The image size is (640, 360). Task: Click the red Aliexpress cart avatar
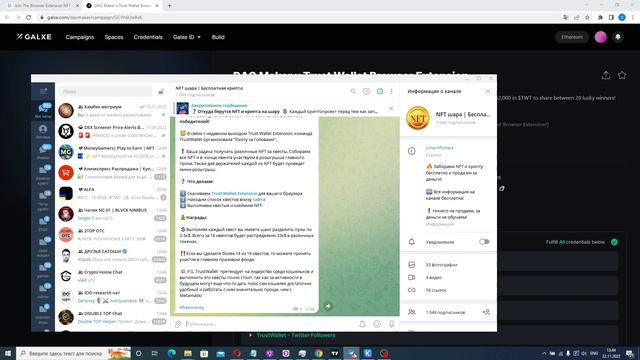[x=66, y=173]
